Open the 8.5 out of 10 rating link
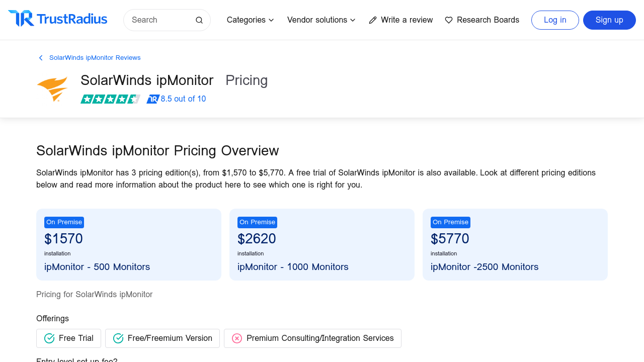This screenshot has width=644, height=362. [183, 99]
